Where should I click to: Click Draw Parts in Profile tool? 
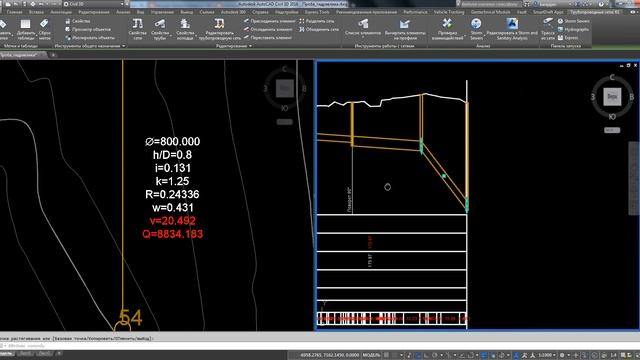pyautogui.click(x=405, y=29)
